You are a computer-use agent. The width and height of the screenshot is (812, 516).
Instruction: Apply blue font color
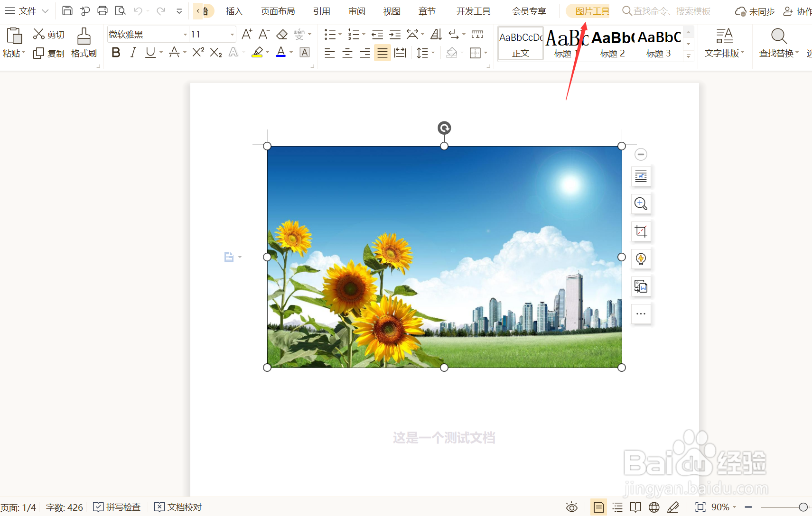[x=281, y=53]
